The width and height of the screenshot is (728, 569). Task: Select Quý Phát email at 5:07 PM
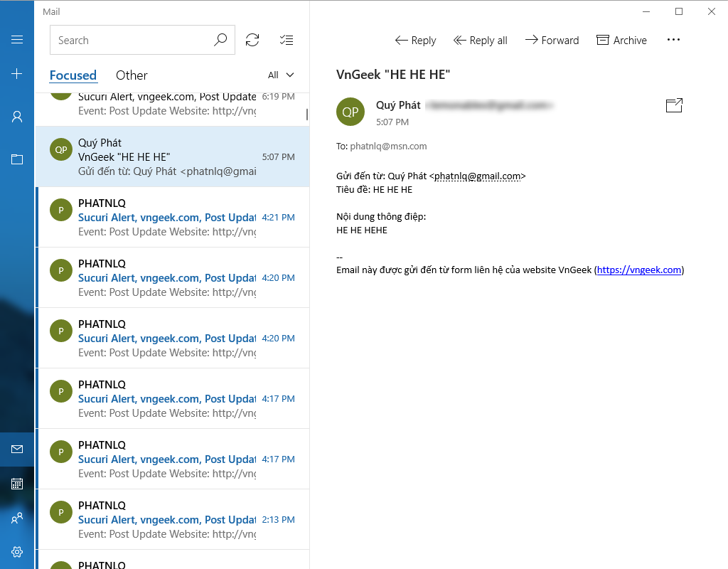click(172, 156)
